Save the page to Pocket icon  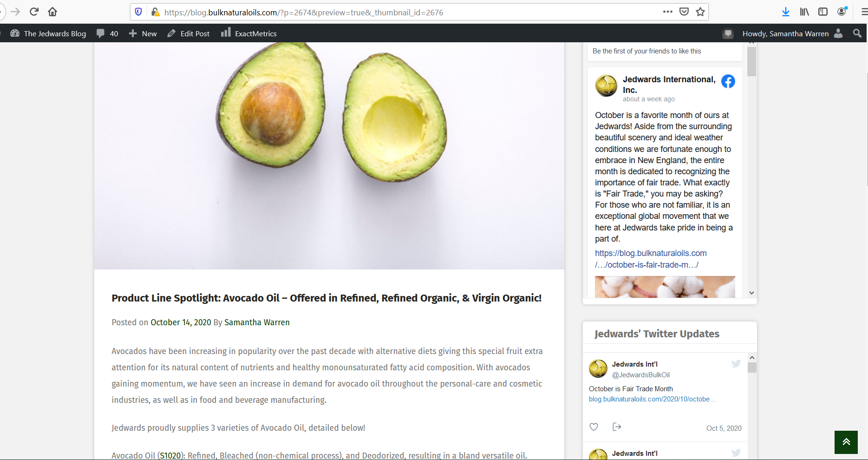(684, 12)
